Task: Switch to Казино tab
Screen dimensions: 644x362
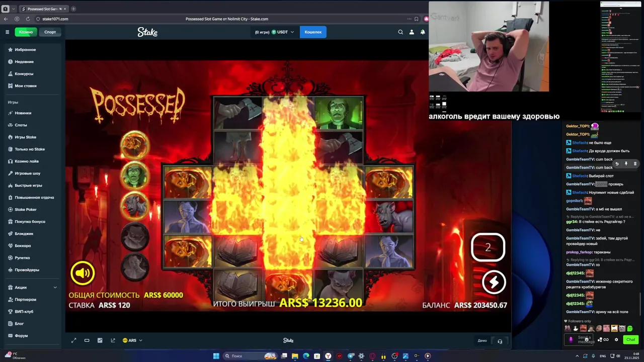Action: click(26, 32)
